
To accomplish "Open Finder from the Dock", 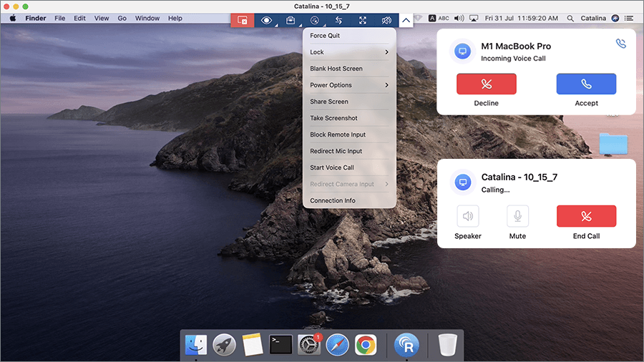I will point(196,344).
